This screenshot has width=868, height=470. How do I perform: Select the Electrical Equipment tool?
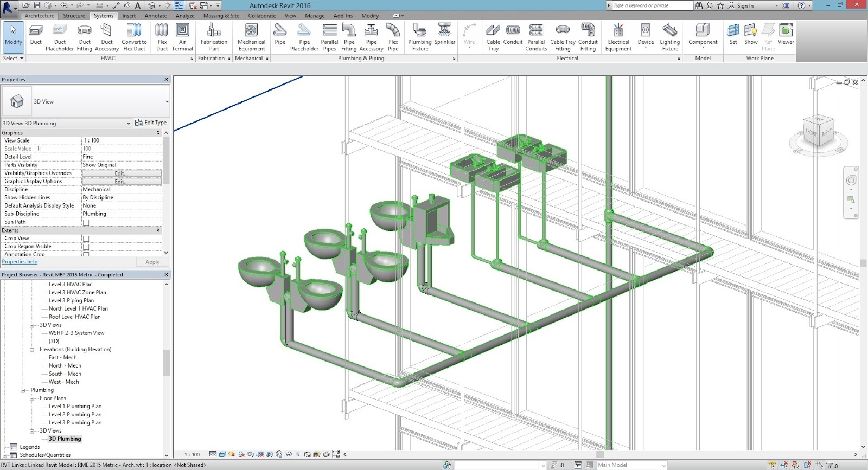click(618, 37)
